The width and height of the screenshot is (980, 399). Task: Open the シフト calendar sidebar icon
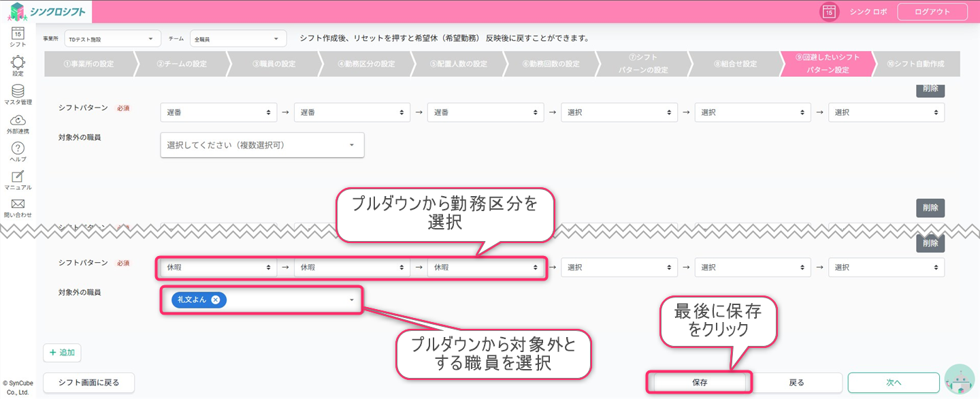[18, 36]
